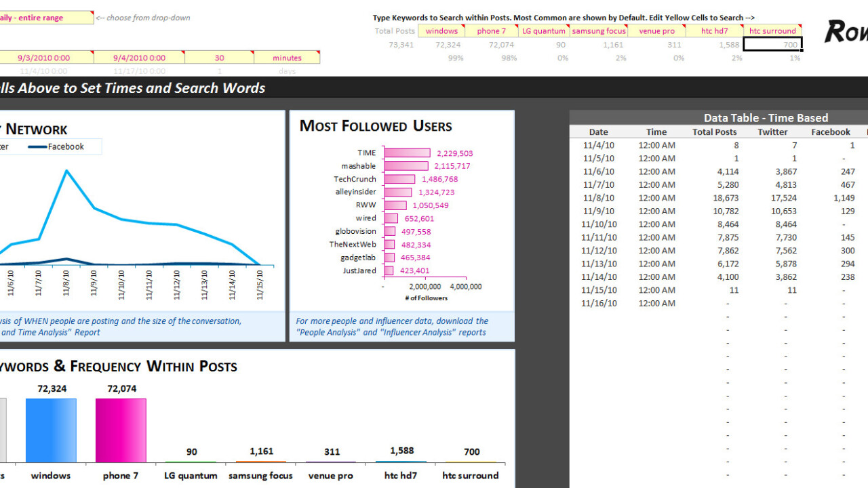Select the "venue pro" keyword cell
The width and height of the screenshot is (868, 488).
pos(657,30)
